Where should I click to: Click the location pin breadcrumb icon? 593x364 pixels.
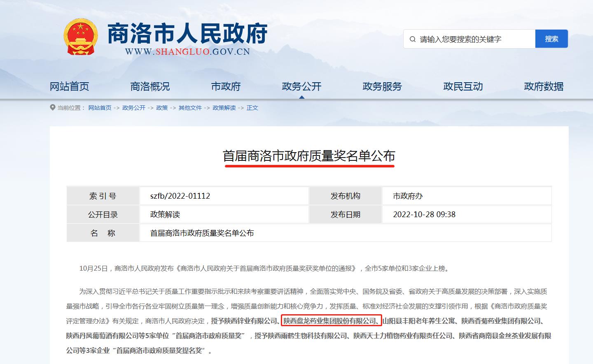point(53,107)
